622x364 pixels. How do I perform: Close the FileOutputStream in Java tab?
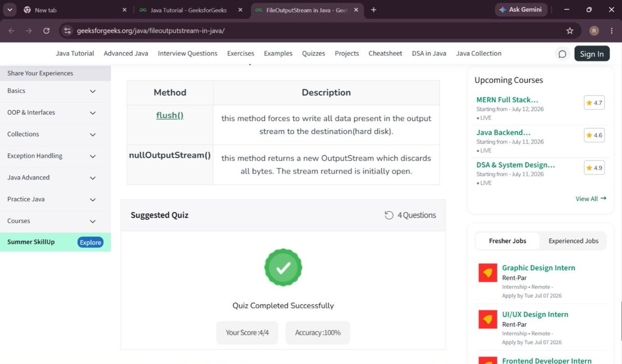point(357,10)
